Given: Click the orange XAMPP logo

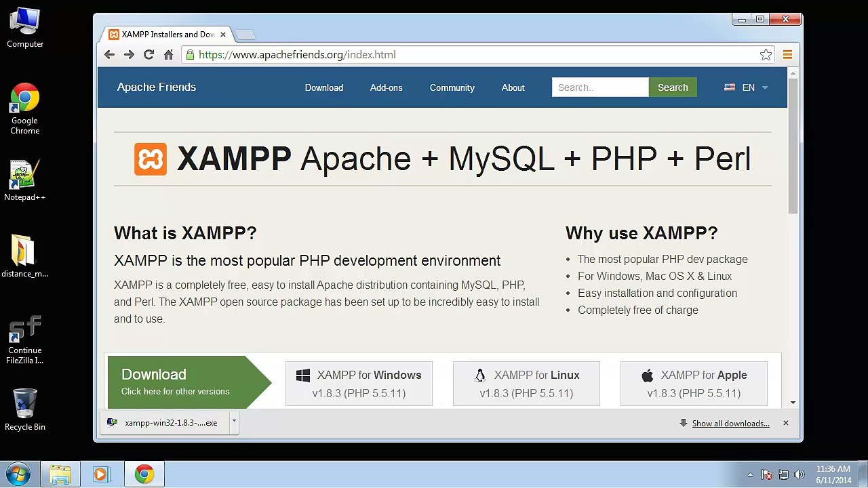Looking at the screenshot, I should click(x=151, y=159).
